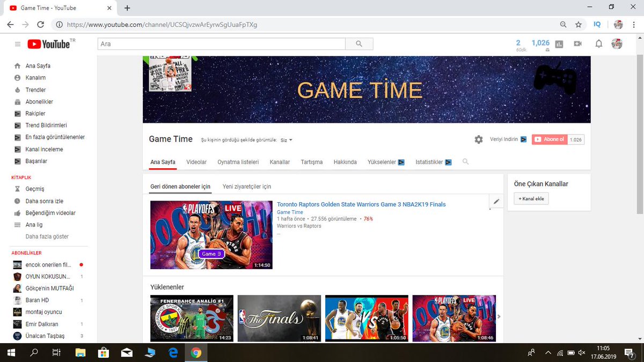Show hidden system tray icons
Image resolution: width=644 pixels, height=362 pixels.
547,352
